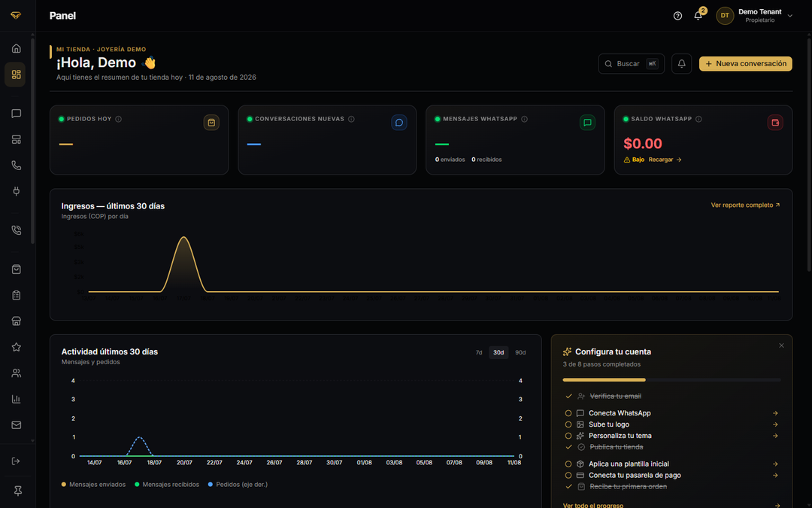Click the checkmark beside Publica tu tienda
Screen dimensions: 812x508
click(568, 447)
